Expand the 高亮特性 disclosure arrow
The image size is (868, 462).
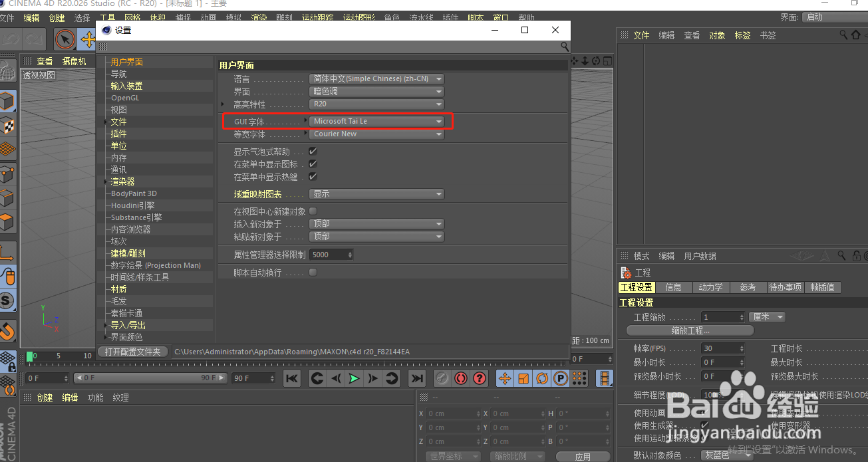223,104
